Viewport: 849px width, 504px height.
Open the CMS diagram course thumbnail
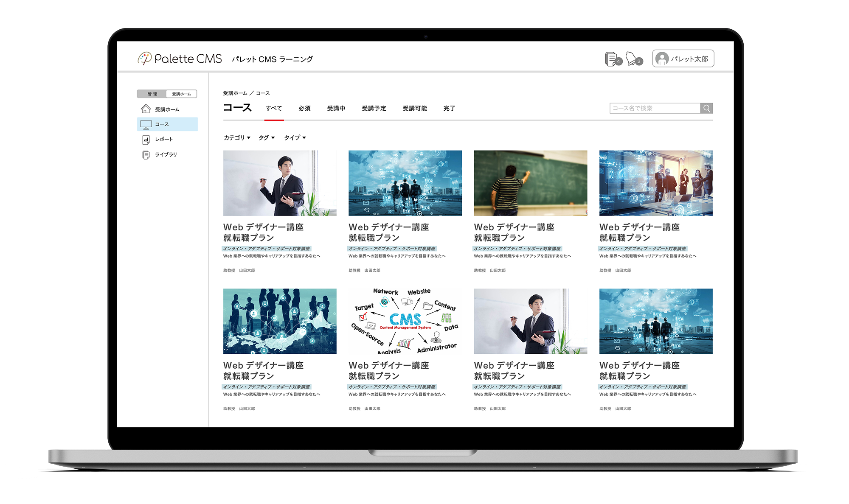point(405,321)
